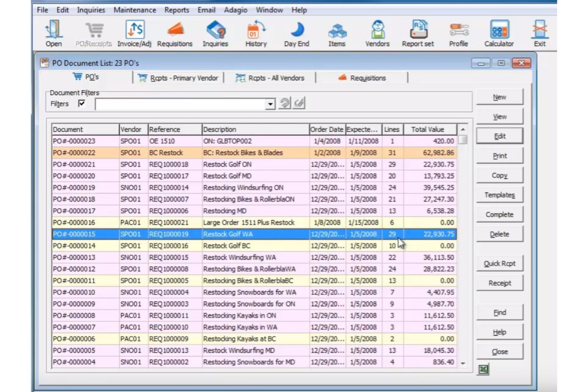Open the Email menu

207,10
